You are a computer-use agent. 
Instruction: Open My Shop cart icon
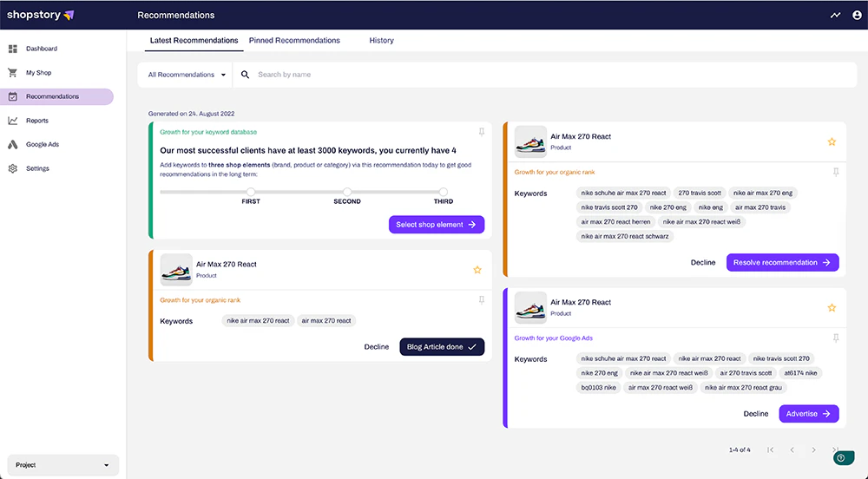coord(13,73)
